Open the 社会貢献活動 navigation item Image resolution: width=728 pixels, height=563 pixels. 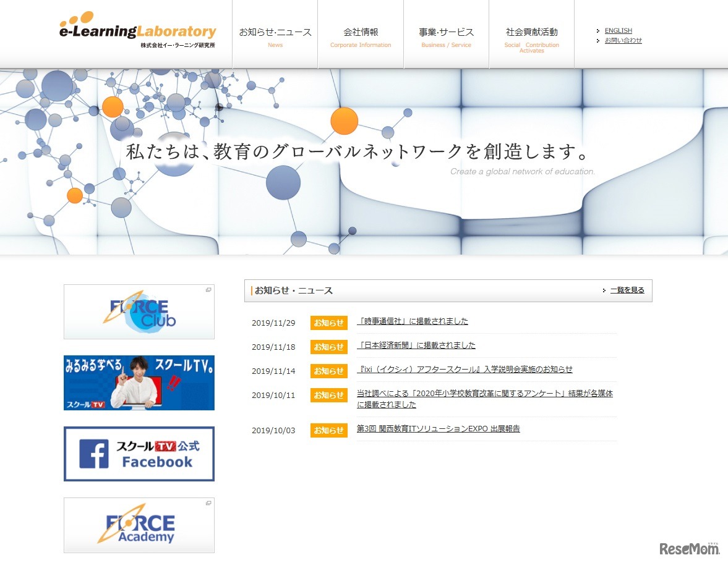point(531,32)
